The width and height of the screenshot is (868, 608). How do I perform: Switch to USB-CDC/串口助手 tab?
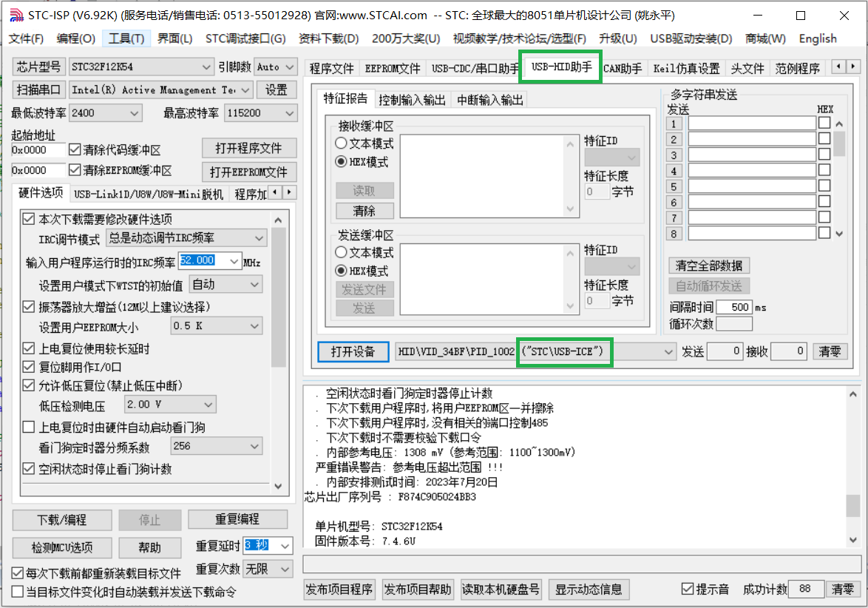475,69
